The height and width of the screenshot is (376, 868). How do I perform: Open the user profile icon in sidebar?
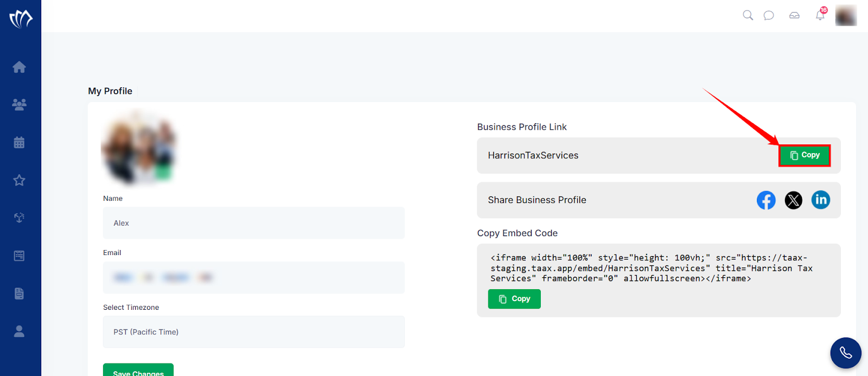pyautogui.click(x=20, y=331)
